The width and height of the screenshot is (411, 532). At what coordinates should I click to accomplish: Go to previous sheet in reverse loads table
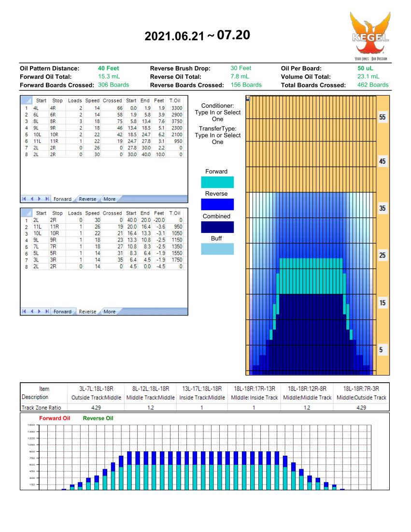click(x=32, y=312)
